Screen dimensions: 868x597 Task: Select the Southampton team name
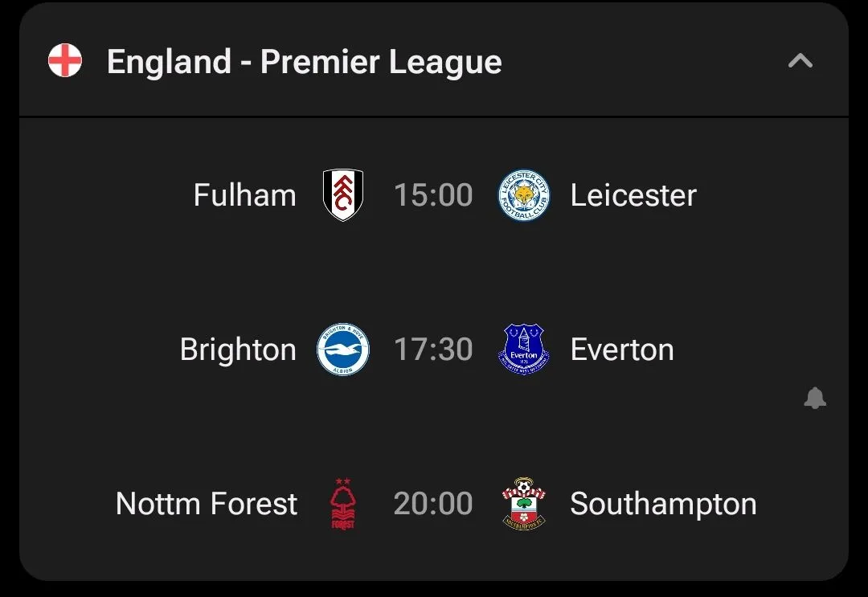(x=663, y=504)
